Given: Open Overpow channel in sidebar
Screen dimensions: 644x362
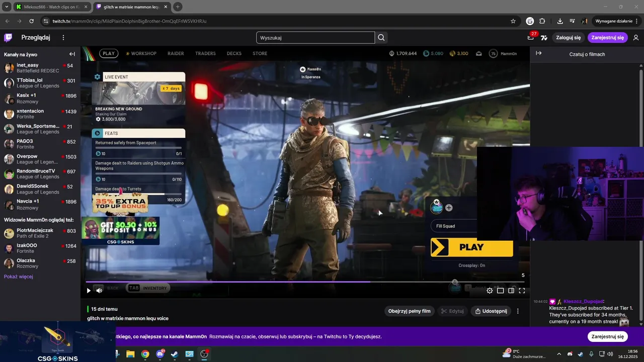Looking at the screenshot, I should [x=40, y=159].
